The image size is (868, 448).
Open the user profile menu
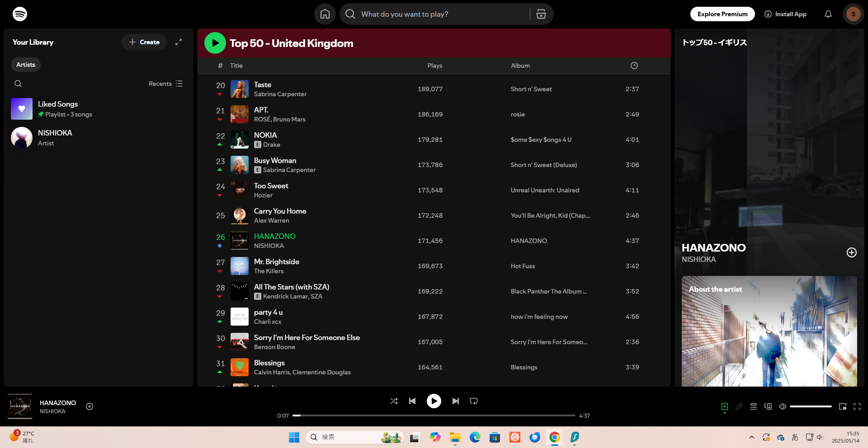coord(853,14)
